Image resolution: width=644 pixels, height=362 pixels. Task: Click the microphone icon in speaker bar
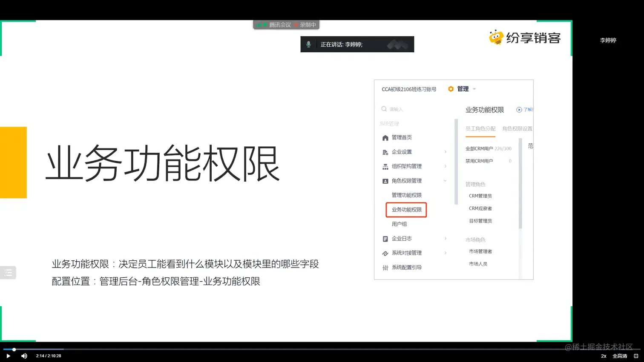tap(308, 44)
